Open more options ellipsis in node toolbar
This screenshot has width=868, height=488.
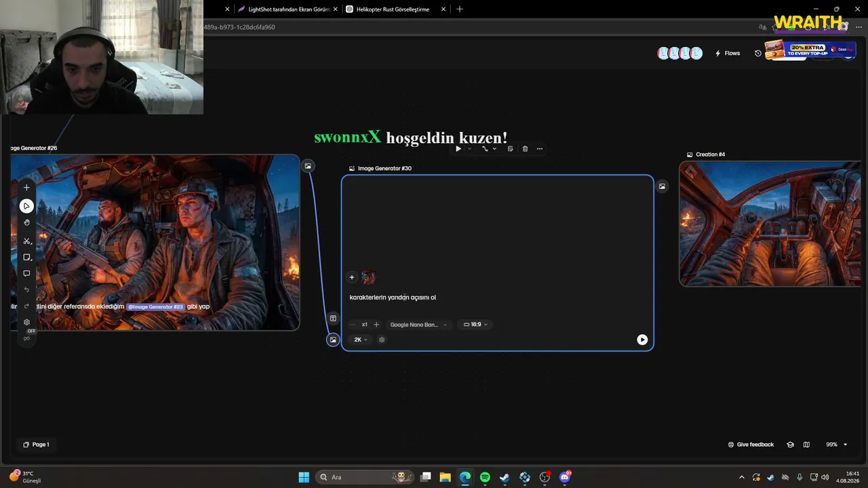point(540,149)
